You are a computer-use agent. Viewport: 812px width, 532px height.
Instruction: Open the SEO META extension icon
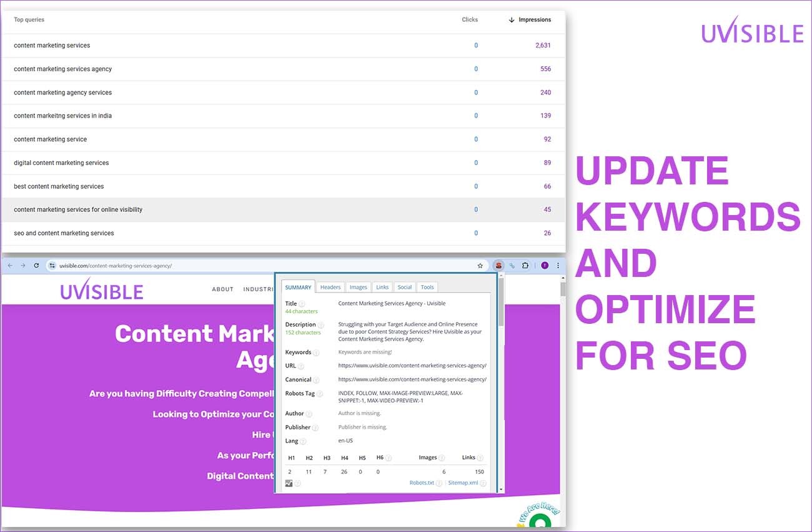(498, 266)
